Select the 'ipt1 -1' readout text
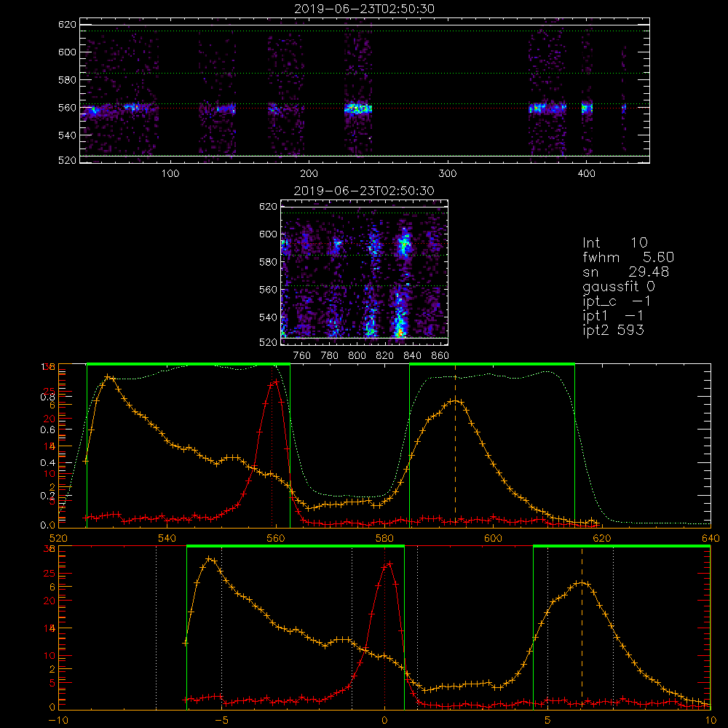 click(613, 316)
